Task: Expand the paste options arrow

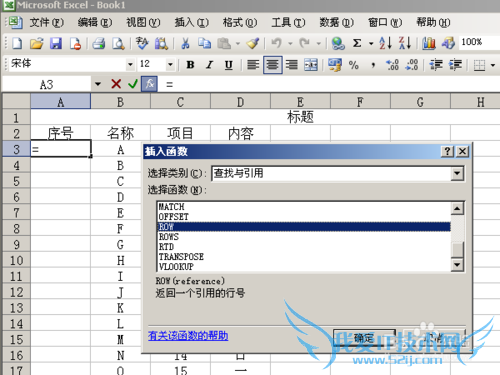Action: (x=238, y=43)
